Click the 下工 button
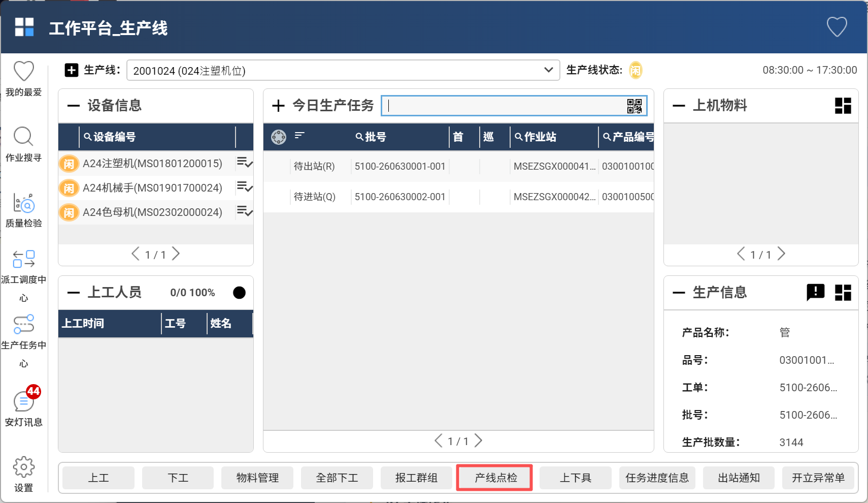The height and width of the screenshot is (503, 868). [178, 478]
